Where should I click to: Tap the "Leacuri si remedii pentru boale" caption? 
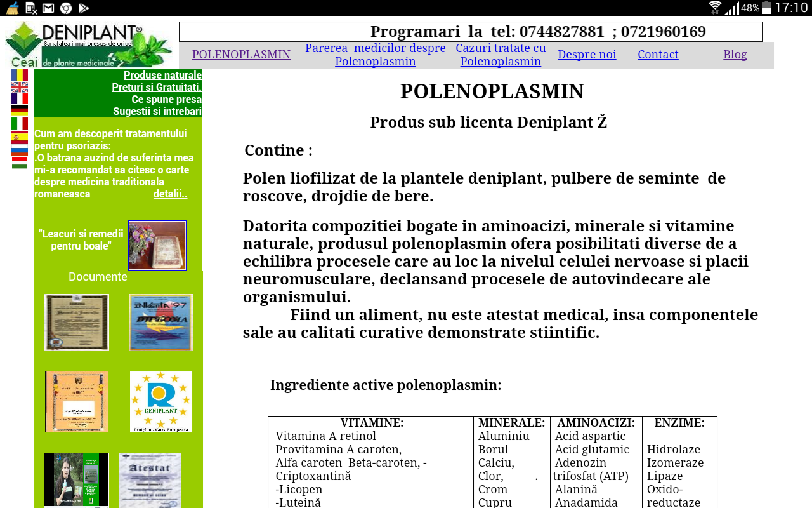(81, 239)
